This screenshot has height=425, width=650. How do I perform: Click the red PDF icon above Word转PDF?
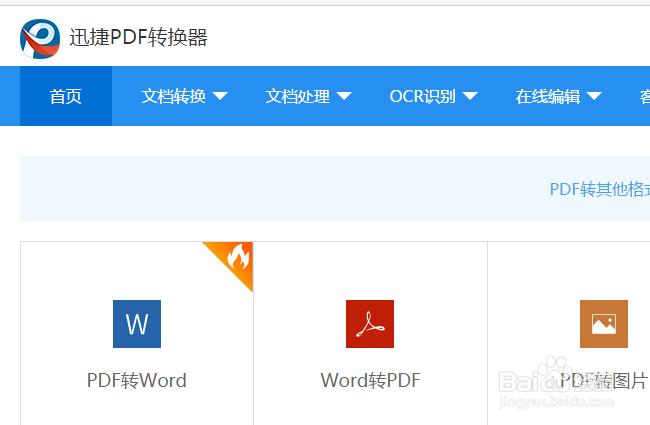(370, 324)
